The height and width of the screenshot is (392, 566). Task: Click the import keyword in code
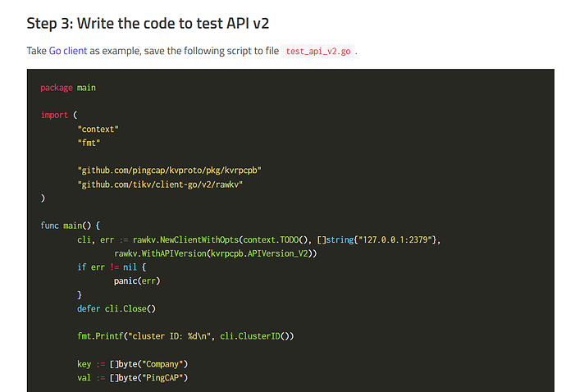[x=54, y=115]
